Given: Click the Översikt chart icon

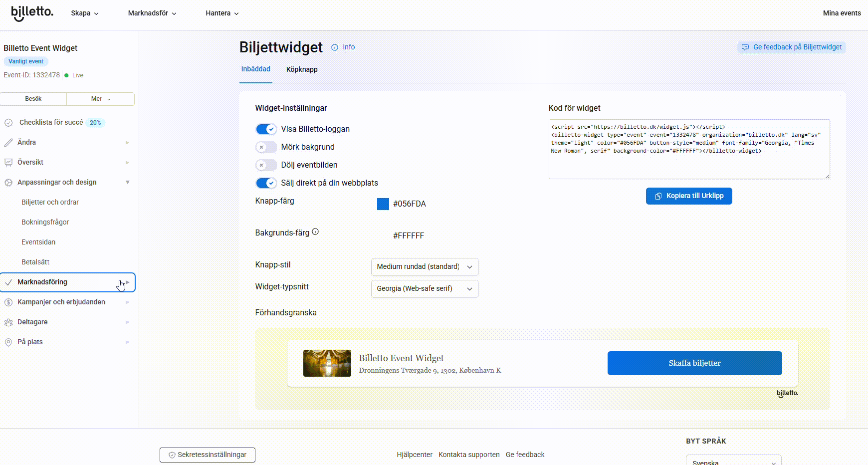Looking at the screenshot, I should tap(8, 163).
